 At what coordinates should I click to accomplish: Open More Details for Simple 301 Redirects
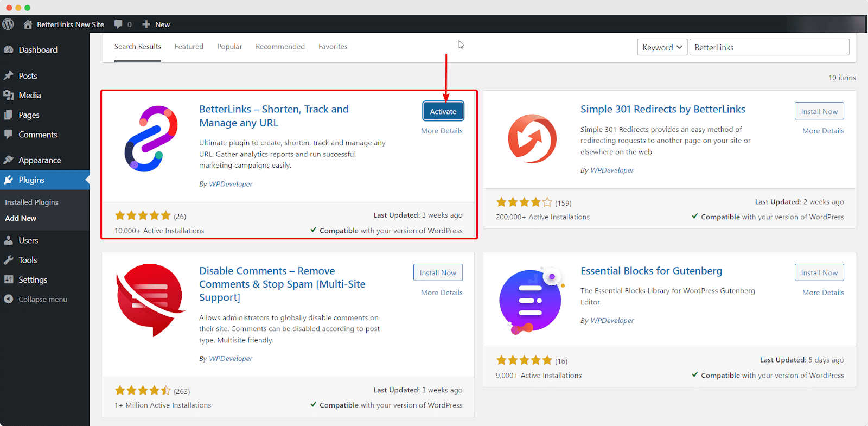(823, 131)
